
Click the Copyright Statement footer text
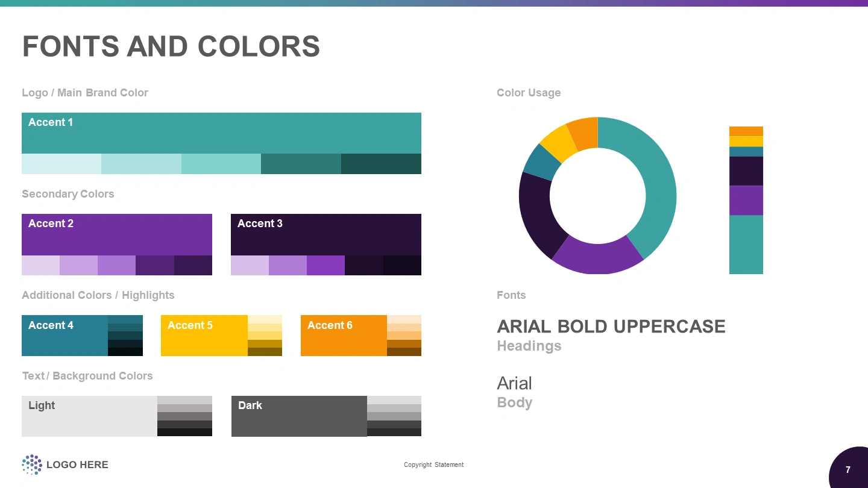click(433, 465)
